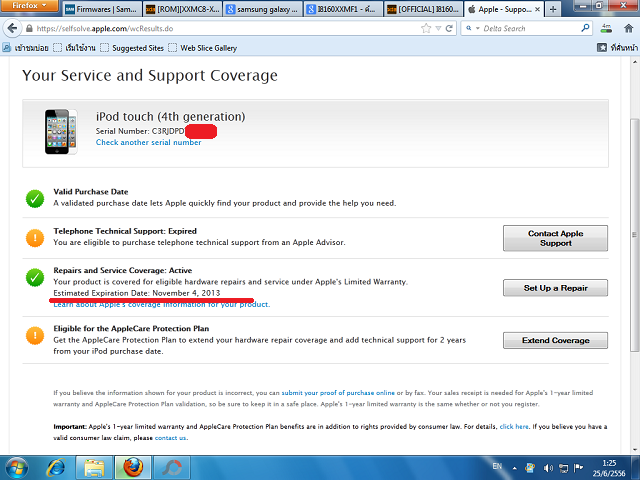This screenshot has height=480, width=640.
Task: Switch to the [OFFICIAL] I8160 tab
Action: coord(423,9)
